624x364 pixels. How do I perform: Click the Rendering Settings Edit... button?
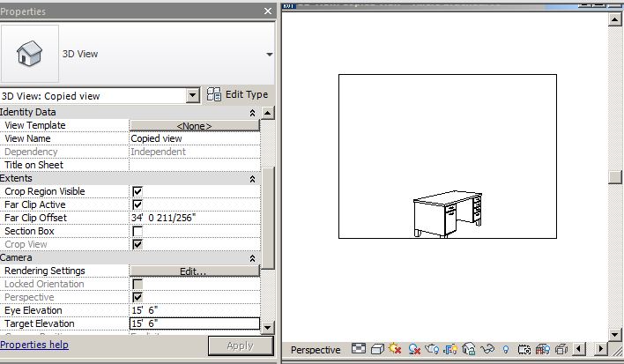[195, 271]
